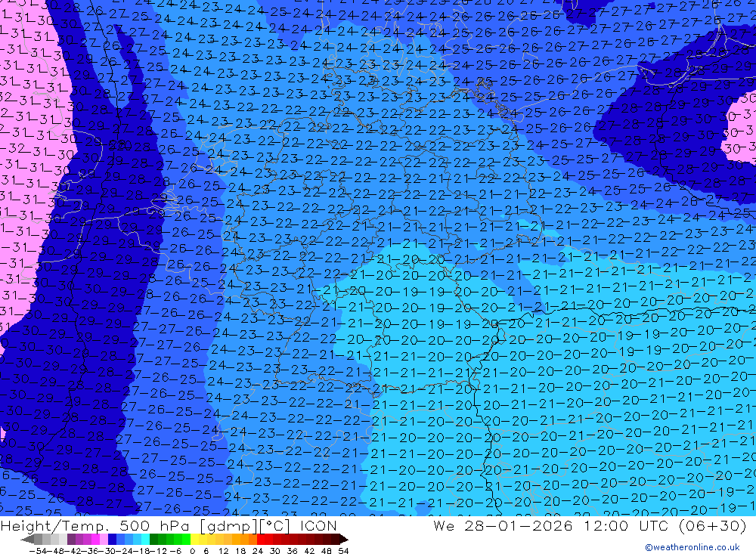This screenshot has width=756, height=554.
Task: Click the pale pink swatch beside dark blue
Action: 104,539
